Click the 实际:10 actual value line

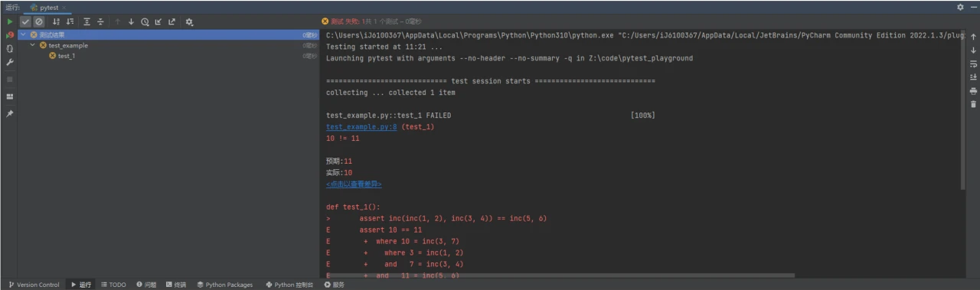coord(339,173)
